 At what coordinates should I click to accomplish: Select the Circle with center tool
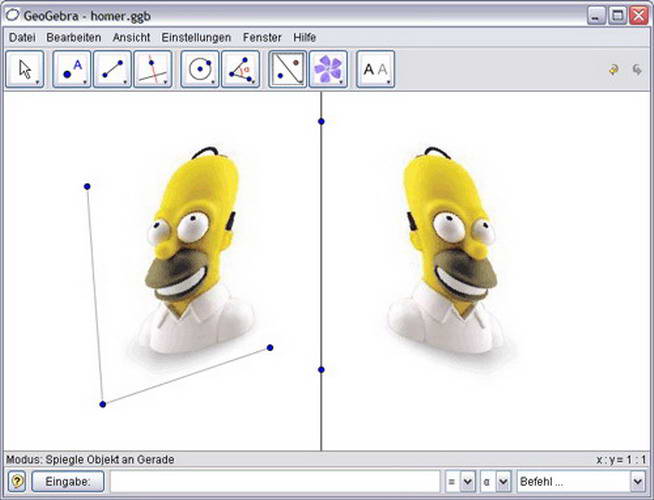point(200,69)
